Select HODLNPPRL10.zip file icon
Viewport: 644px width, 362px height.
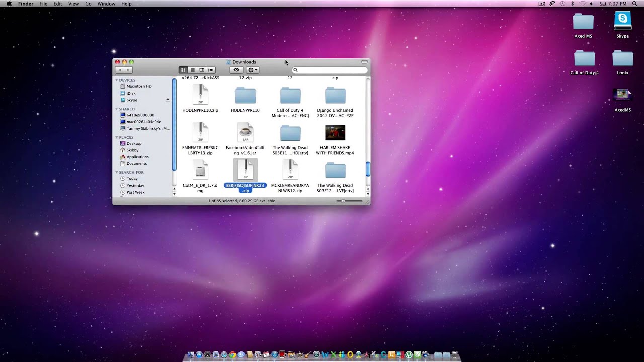[200, 95]
